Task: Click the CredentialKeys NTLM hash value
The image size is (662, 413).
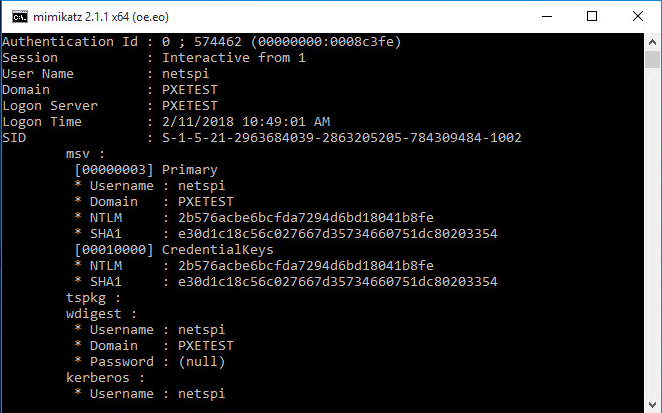Action: pyautogui.click(x=306, y=266)
